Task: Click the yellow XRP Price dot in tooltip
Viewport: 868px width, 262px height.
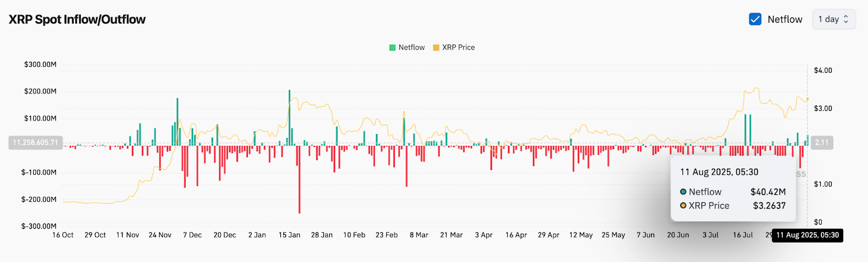Action: pyautogui.click(x=684, y=206)
